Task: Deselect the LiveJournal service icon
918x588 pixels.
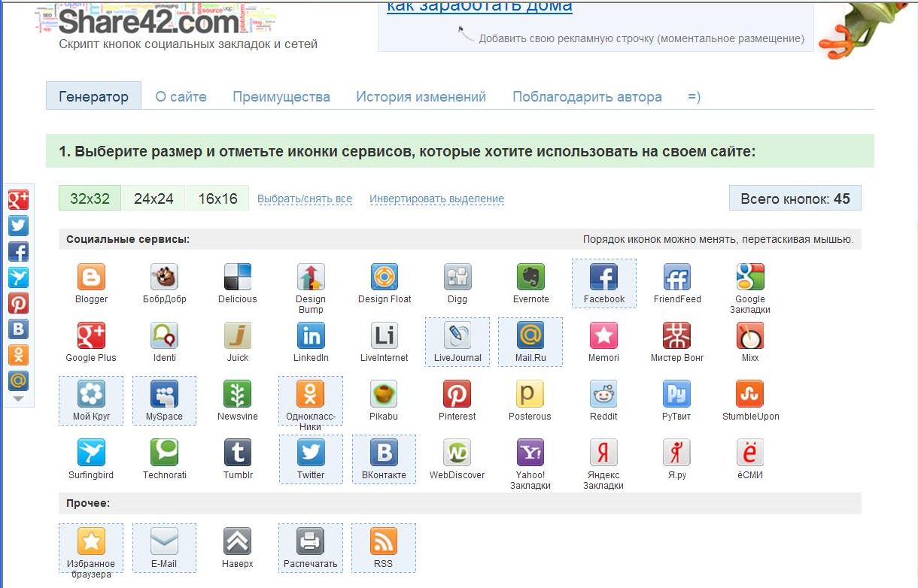Action: pos(457,335)
